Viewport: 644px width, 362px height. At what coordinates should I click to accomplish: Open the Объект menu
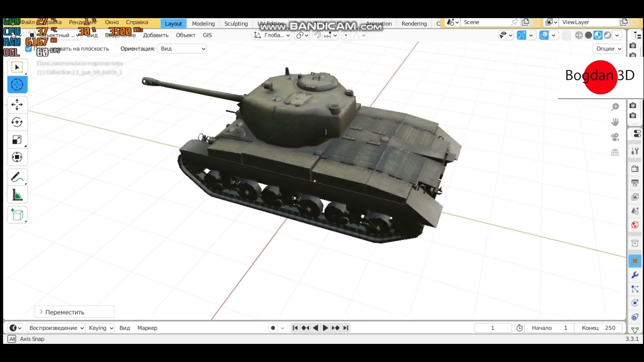[x=186, y=35]
